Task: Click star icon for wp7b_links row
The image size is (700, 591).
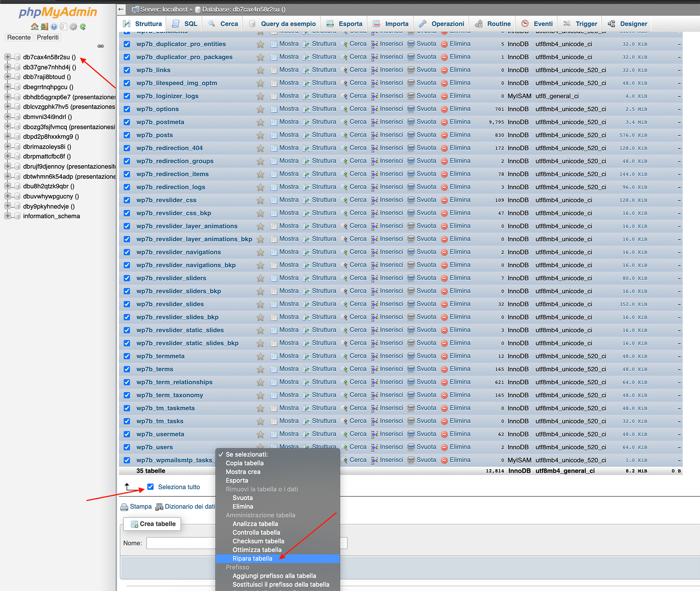Action: pyautogui.click(x=260, y=70)
